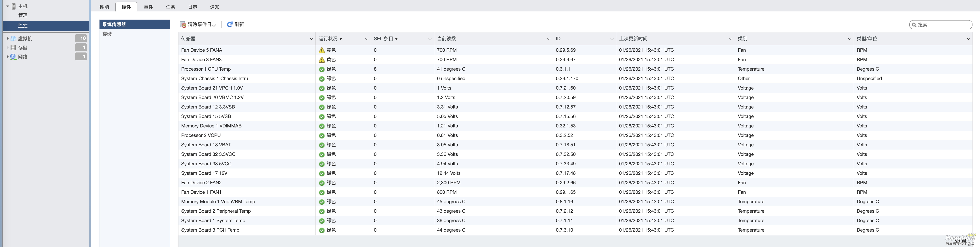Click the 刷新 button label
Screen dimensions: 980x247
pos(239,25)
